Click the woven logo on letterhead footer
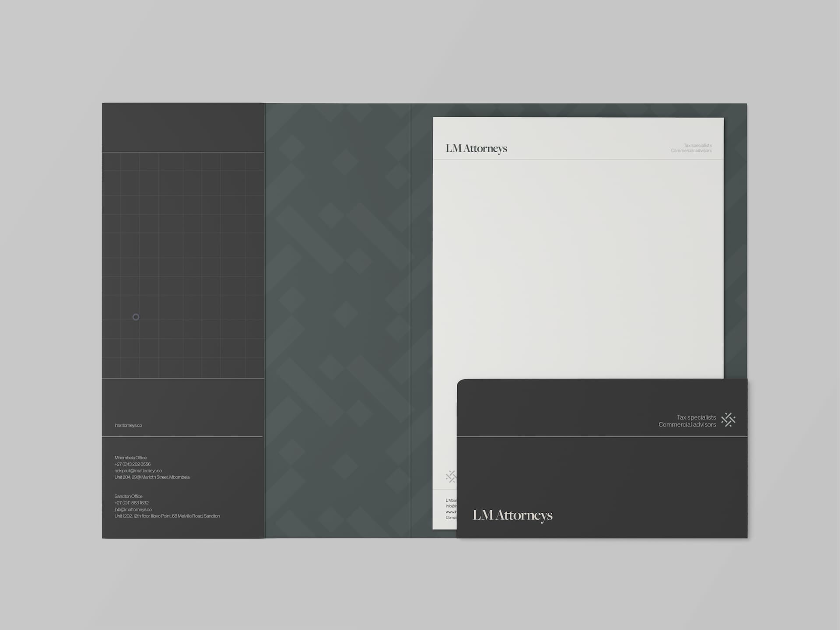This screenshot has height=630, width=840. pyautogui.click(x=451, y=476)
